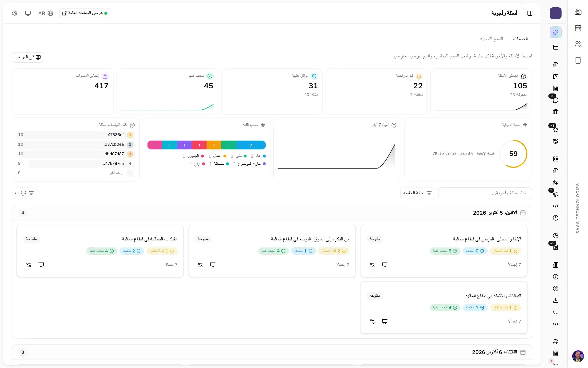
Task: Open the ترتيب sort dropdown
Action: coord(24,193)
